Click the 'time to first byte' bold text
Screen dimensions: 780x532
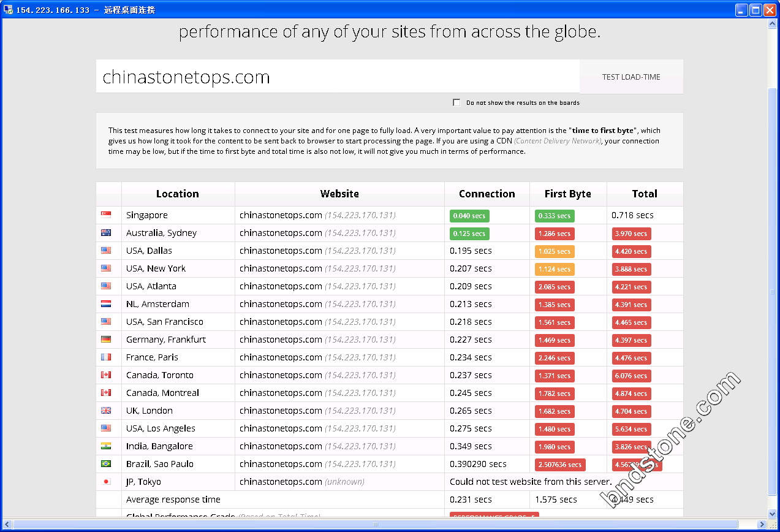tap(604, 131)
